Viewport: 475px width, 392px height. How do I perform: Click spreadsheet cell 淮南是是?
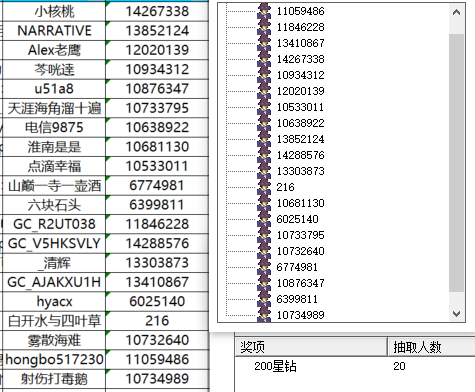tap(54, 147)
